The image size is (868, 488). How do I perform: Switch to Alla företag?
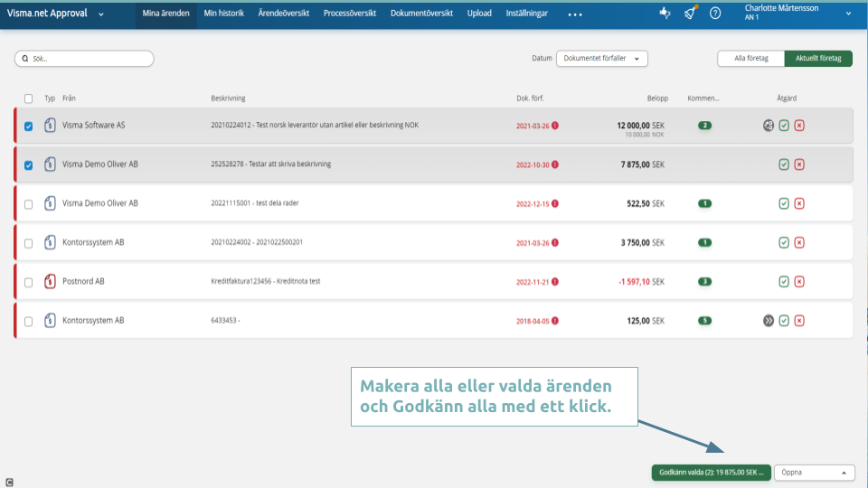(x=751, y=58)
